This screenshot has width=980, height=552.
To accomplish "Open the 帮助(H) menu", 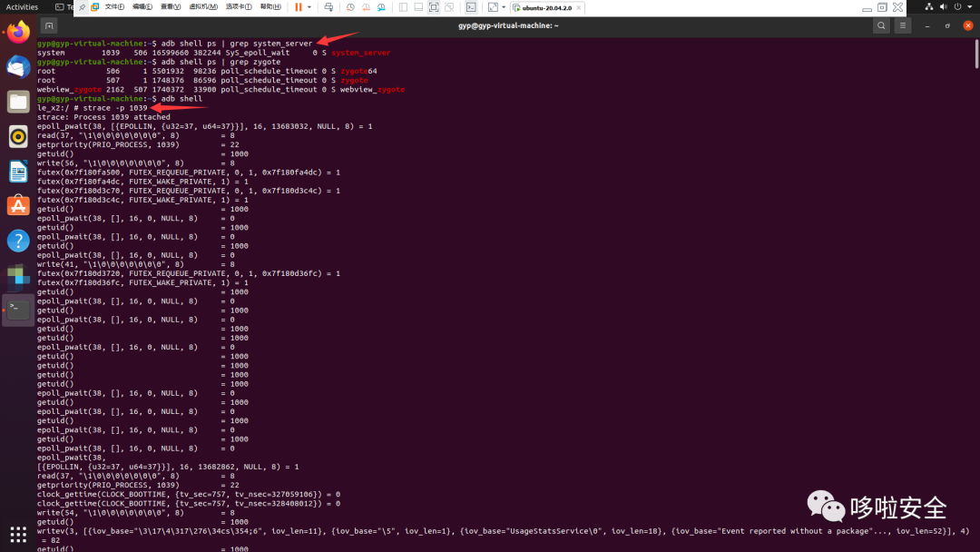I will click(270, 7).
